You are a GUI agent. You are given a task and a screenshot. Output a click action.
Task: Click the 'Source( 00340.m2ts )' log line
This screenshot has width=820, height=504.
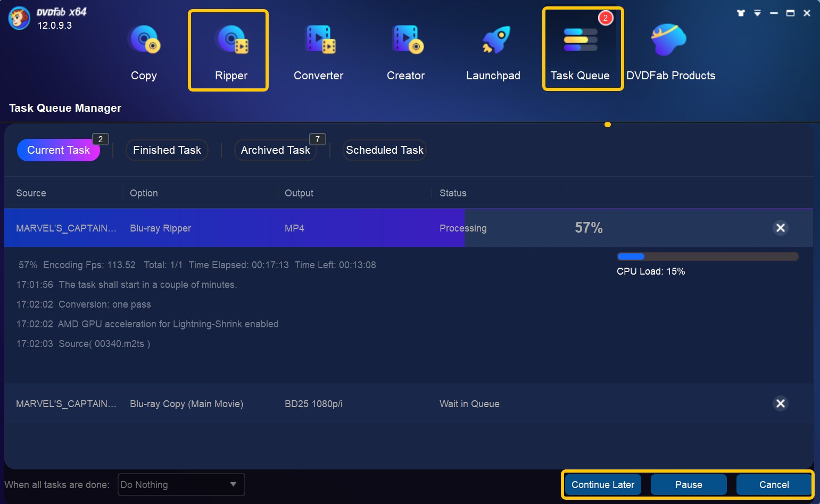point(83,344)
